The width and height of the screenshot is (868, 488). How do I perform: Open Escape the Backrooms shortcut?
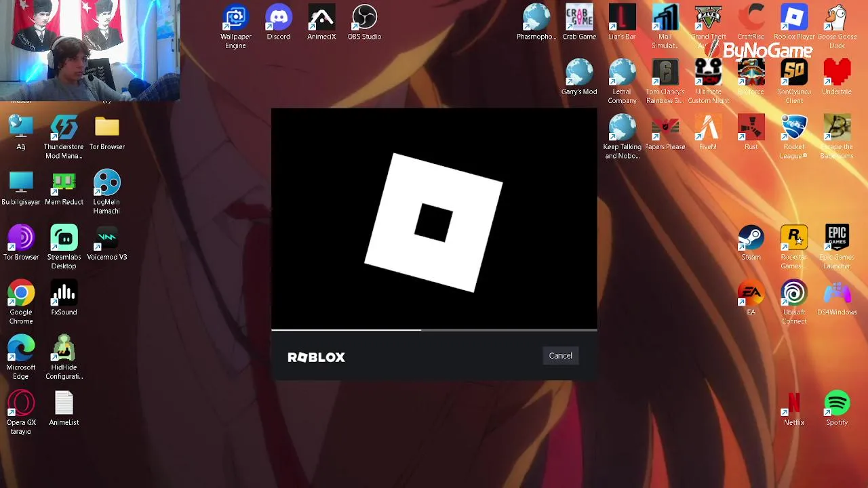click(x=837, y=137)
